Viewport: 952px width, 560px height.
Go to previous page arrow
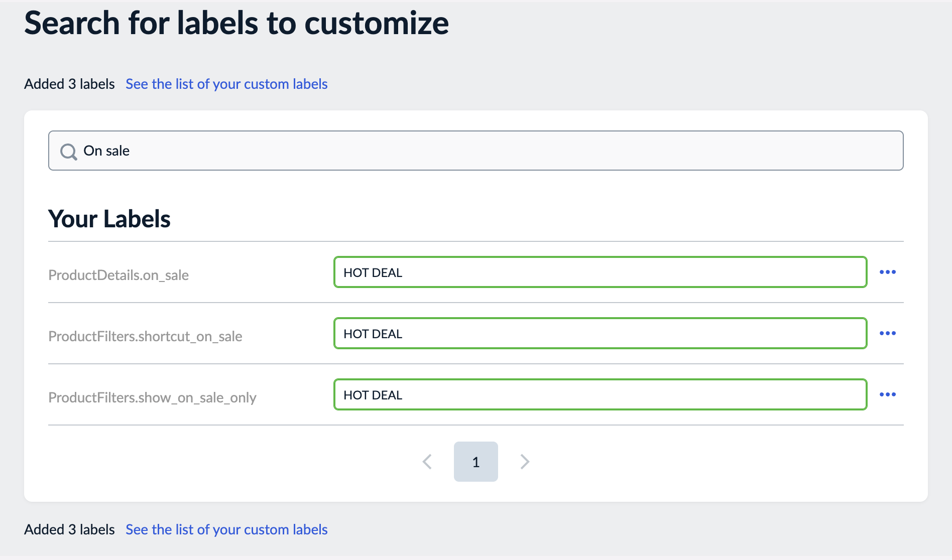tap(427, 462)
